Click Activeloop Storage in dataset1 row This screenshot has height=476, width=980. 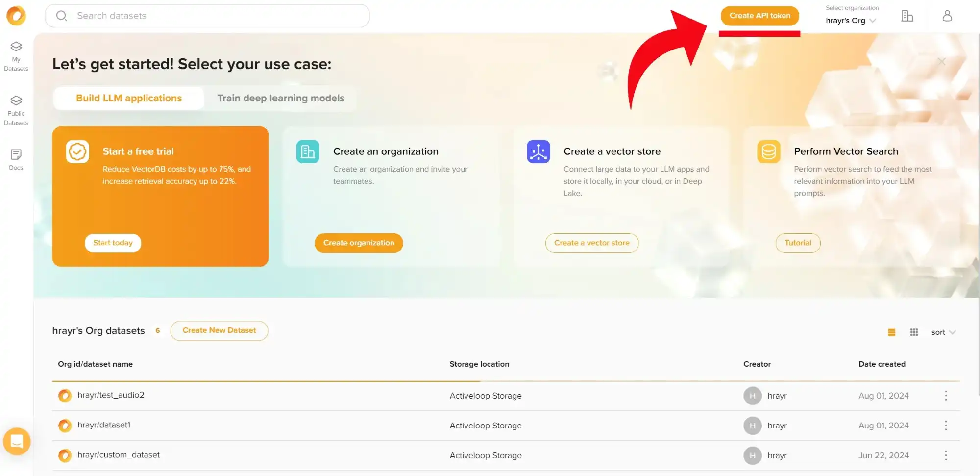pyautogui.click(x=486, y=426)
